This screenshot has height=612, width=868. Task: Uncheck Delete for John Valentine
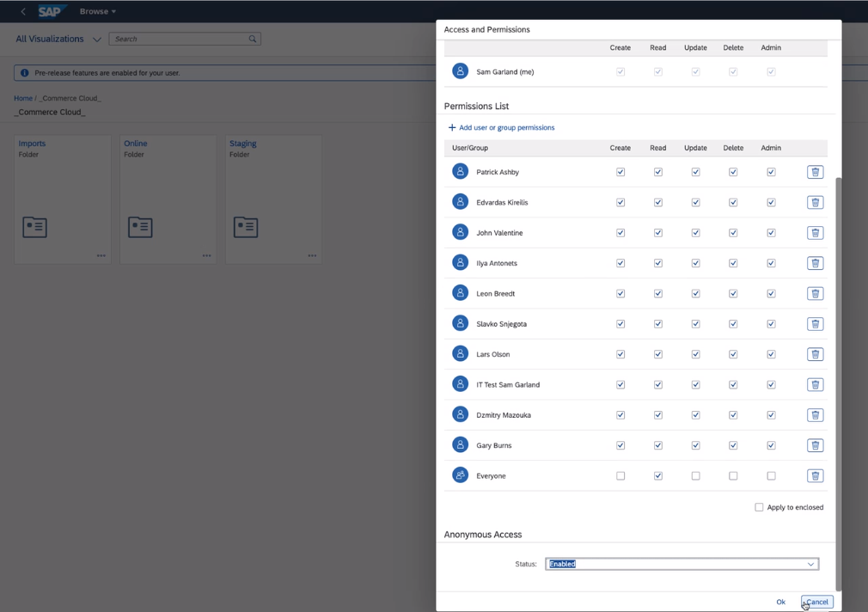coord(733,233)
